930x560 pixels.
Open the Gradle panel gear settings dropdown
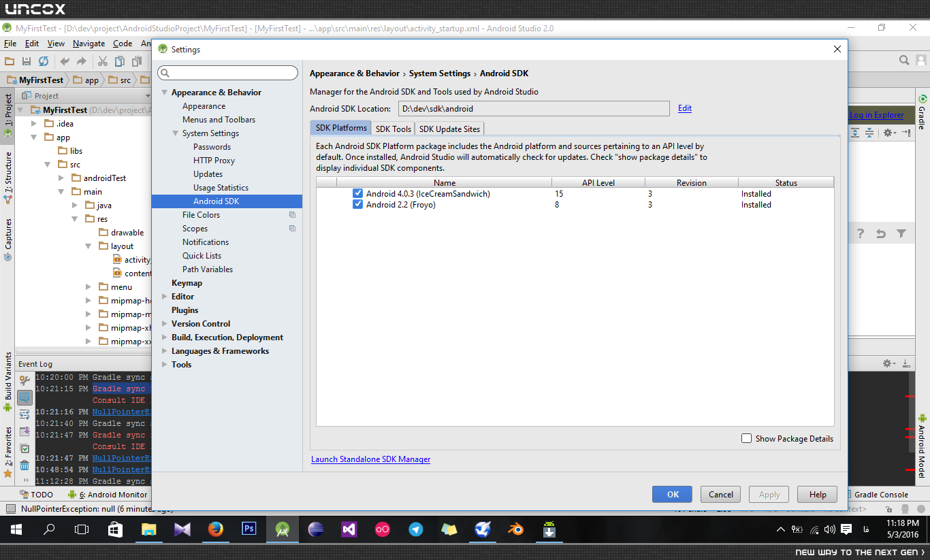[890, 133]
